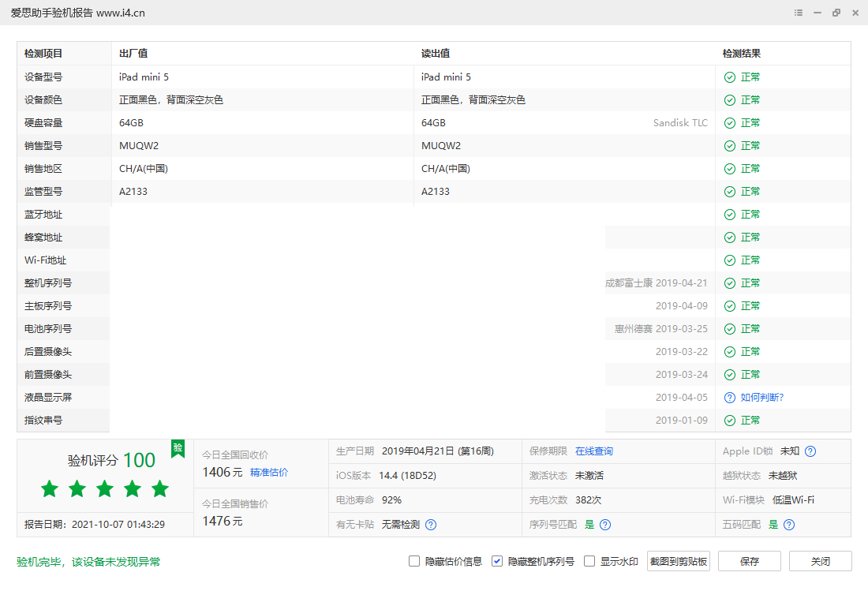Click the question mark icon next to 如何判断
The height and width of the screenshot is (591, 868).
pyautogui.click(x=728, y=397)
